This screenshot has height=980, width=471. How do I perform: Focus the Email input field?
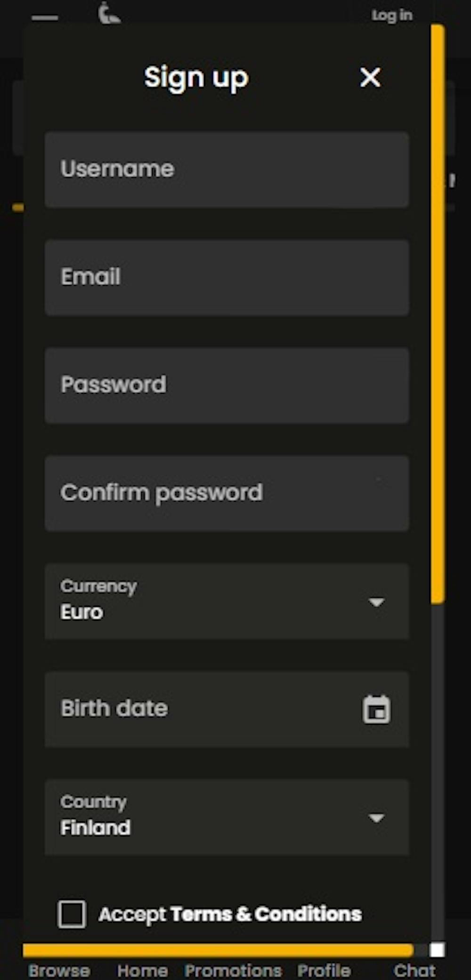coord(227,278)
